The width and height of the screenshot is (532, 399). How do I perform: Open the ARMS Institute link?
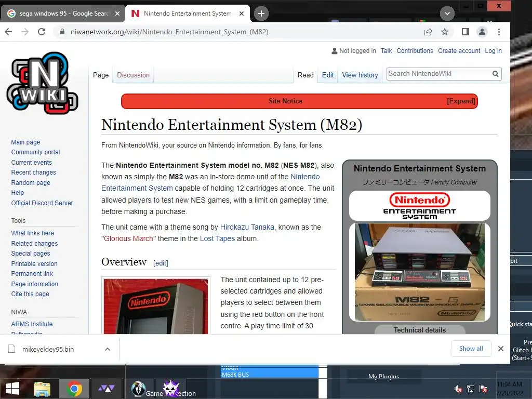click(32, 324)
